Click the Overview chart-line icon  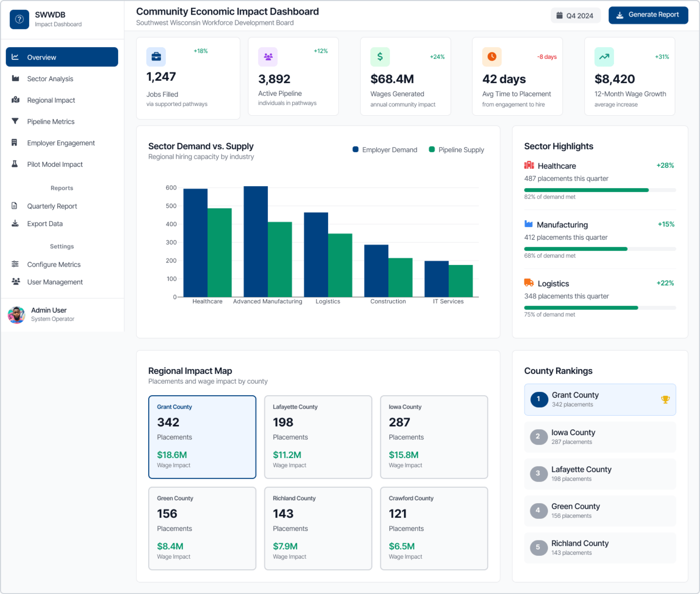15,57
